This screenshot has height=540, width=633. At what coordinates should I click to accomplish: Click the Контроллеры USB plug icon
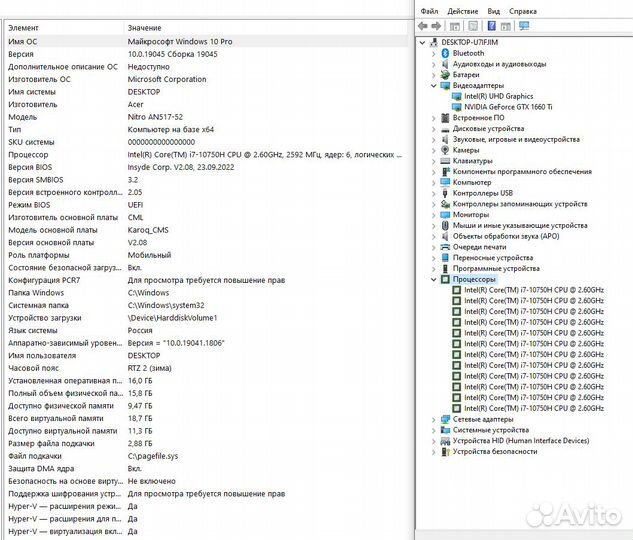tap(445, 193)
